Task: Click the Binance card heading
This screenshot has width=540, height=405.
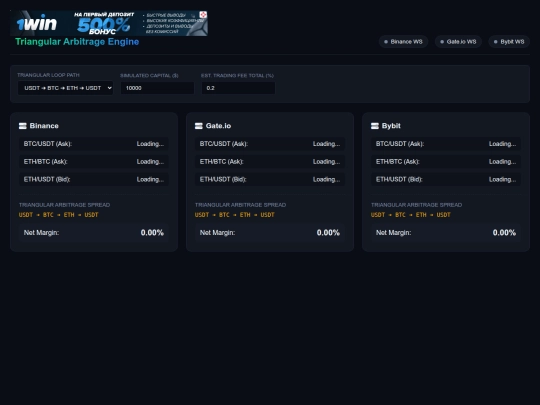Action: [44, 126]
